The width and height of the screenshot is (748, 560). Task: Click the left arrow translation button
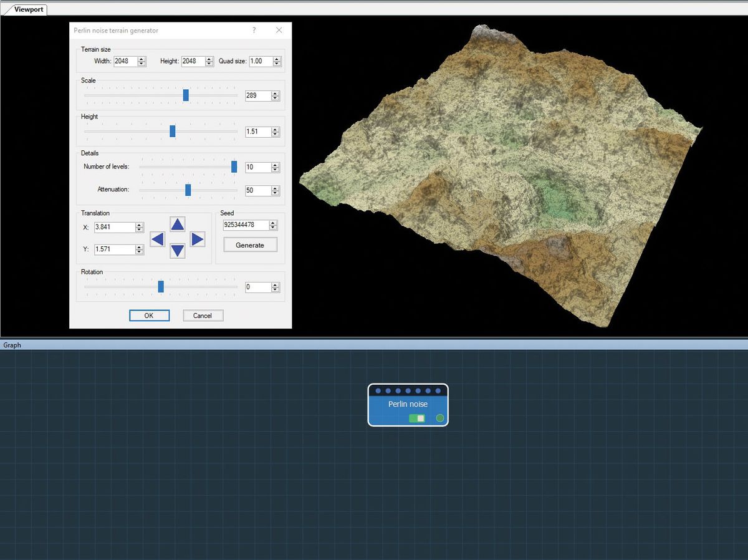[x=158, y=239]
